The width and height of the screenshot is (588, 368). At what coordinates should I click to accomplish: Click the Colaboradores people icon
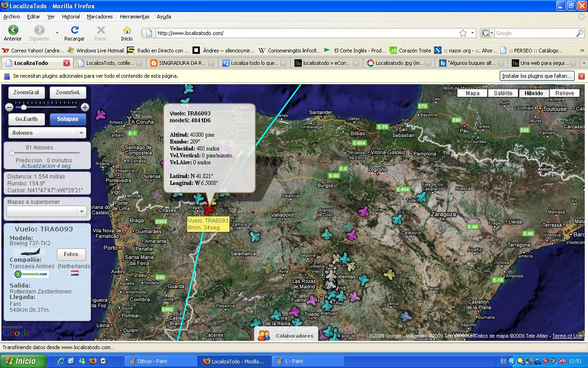264,335
